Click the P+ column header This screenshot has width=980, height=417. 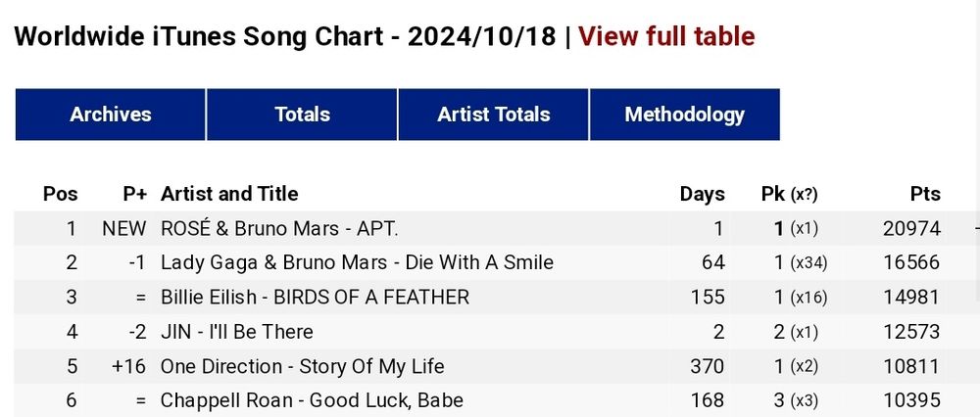coord(134,194)
